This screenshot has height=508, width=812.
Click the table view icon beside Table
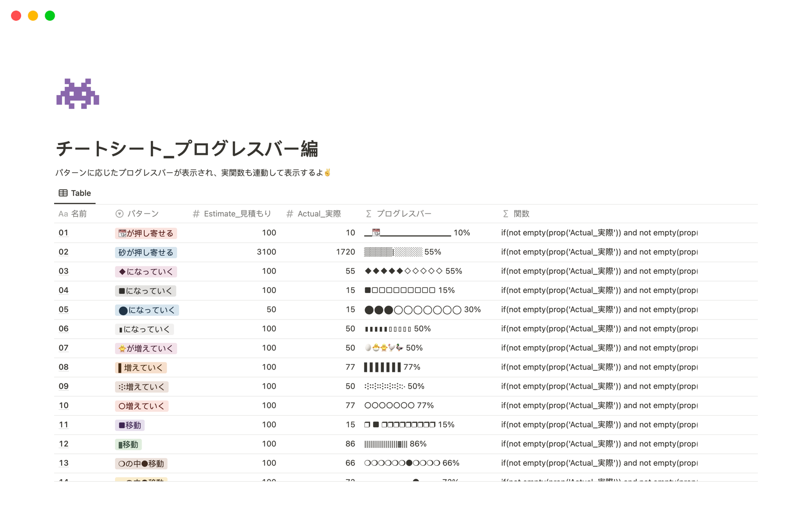point(63,193)
